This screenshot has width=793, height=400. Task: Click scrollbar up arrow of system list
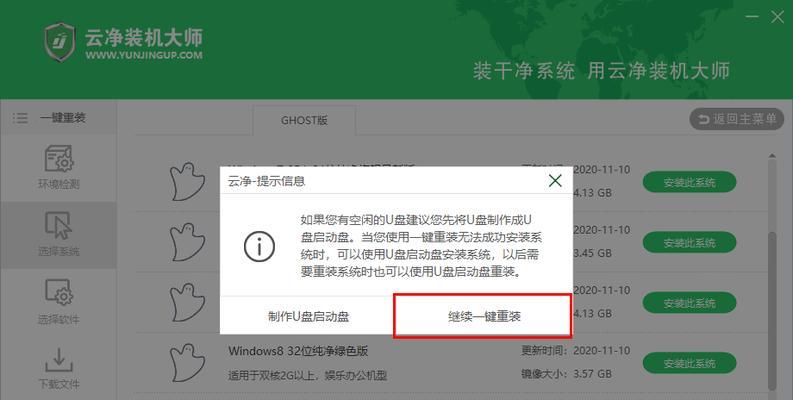click(x=772, y=155)
